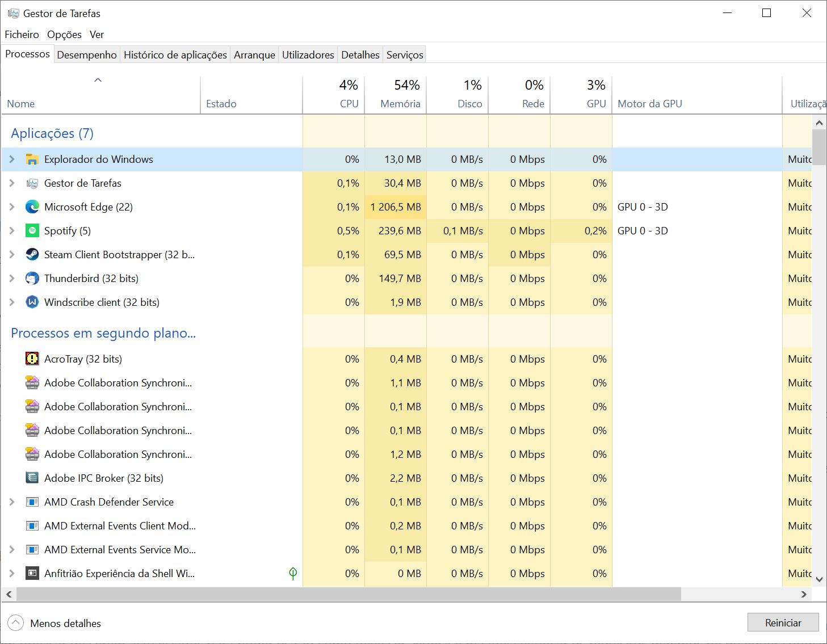Expand the Gestor de Tarefas process
Viewport: 827px width, 644px height.
pos(12,183)
